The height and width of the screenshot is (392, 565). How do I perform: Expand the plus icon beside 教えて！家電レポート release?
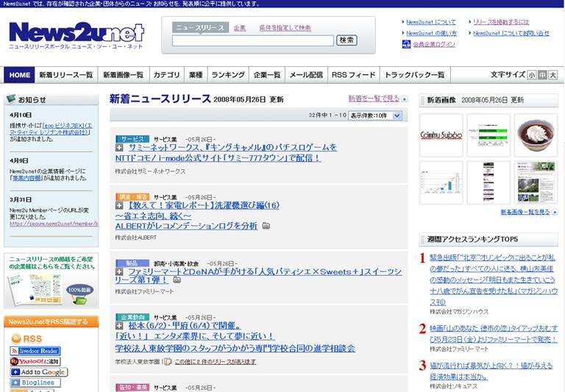[x=119, y=205]
